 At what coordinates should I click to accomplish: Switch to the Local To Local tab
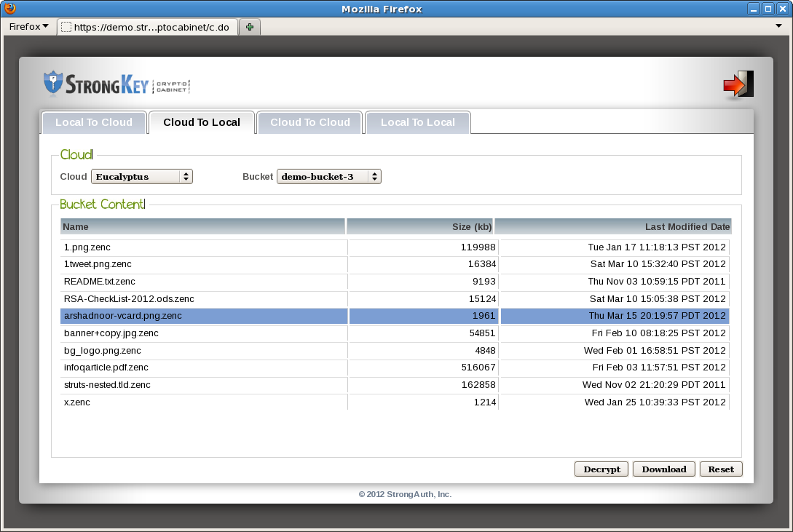(418, 122)
